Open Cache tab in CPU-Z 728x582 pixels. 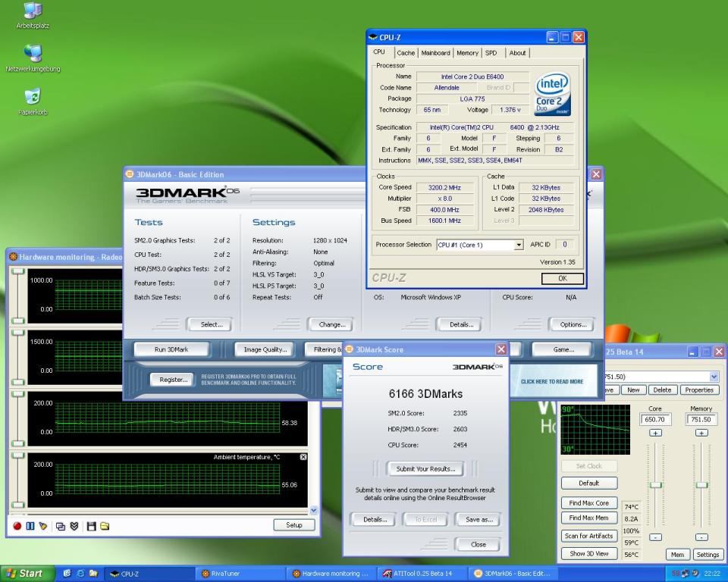406,53
